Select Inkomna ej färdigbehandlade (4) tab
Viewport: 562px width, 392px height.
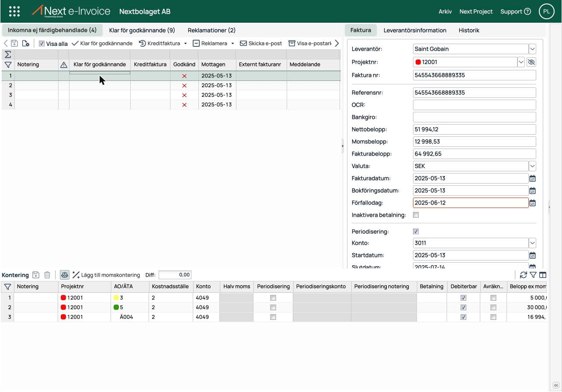(x=52, y=30)
